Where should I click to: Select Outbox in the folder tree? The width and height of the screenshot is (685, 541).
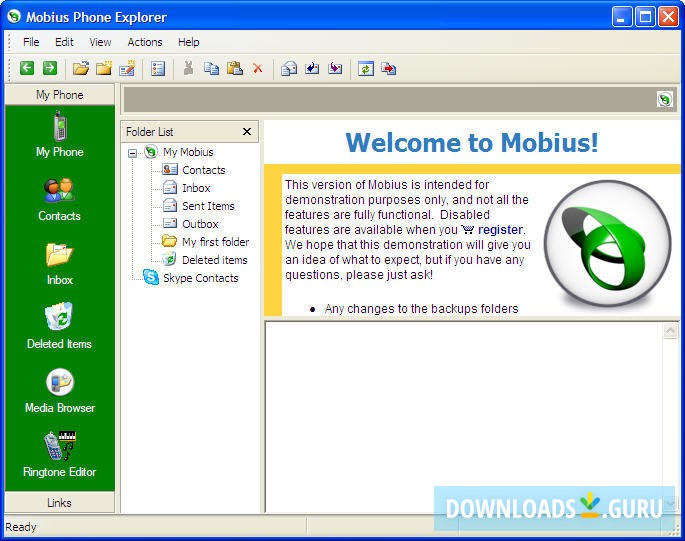coord(200,224)
